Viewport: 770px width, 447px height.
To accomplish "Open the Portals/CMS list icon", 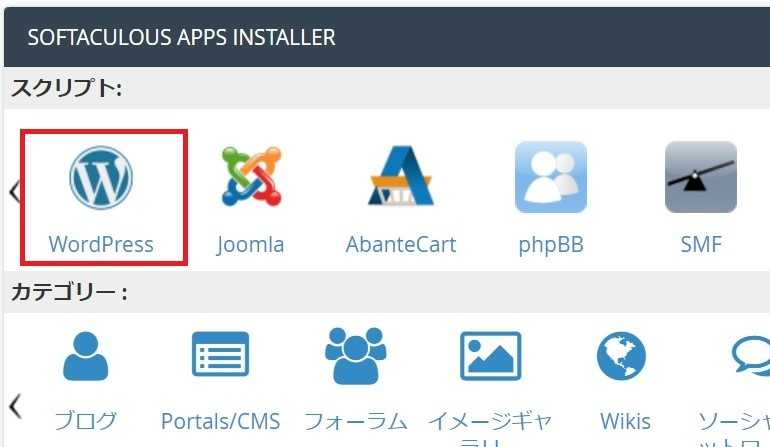I will pos(220,354).
